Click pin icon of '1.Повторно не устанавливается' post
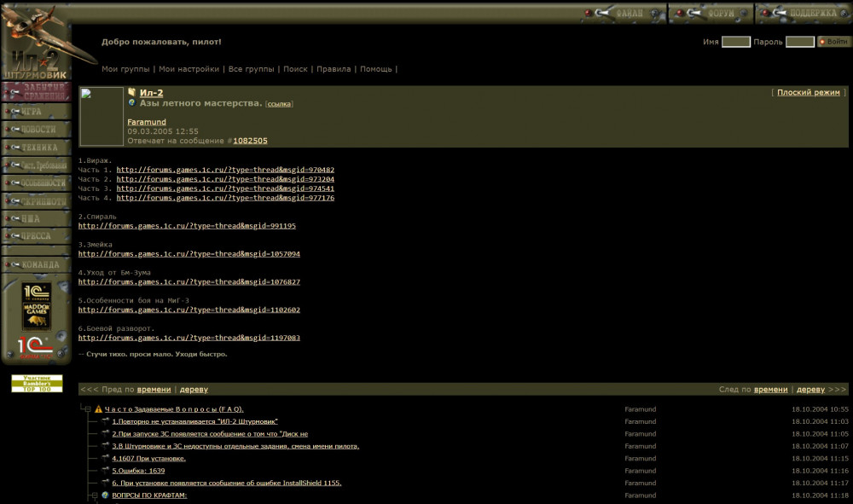This screenshot has height=504, width=853. tap(106, 421)
